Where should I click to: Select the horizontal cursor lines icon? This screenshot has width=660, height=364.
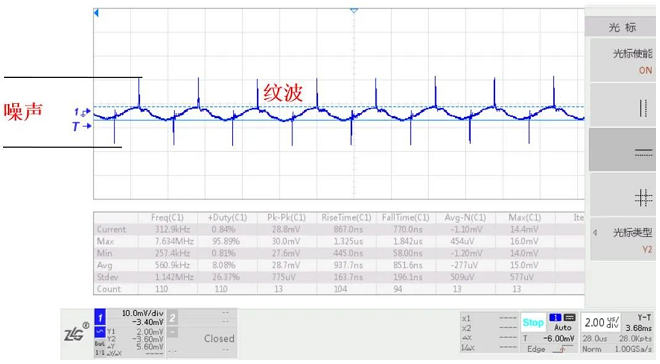point(643,153)
